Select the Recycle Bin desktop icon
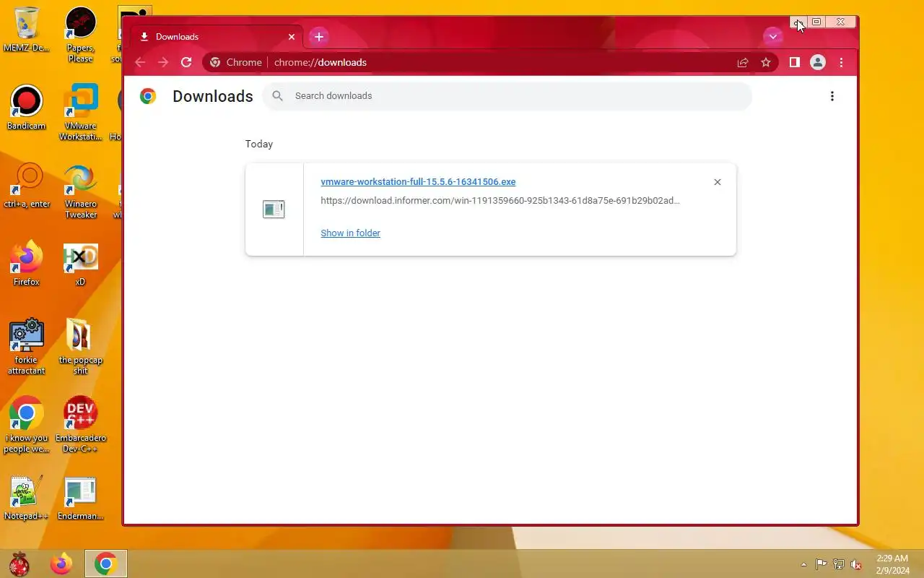This screenshot has height=578, width=924. click(x=27, y=29)
